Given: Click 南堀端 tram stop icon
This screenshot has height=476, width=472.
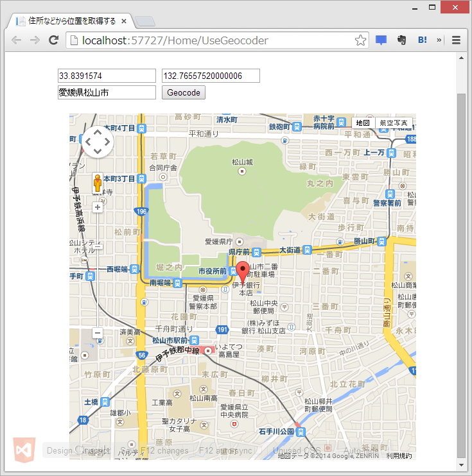Looking at the screenshot, I should click(x=177, y=284).
